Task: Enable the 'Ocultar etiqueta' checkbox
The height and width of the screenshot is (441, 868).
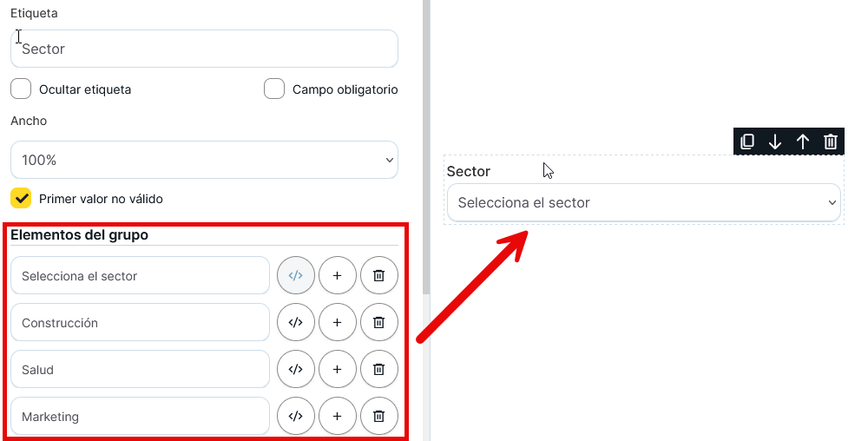Action: pos(21,89)
